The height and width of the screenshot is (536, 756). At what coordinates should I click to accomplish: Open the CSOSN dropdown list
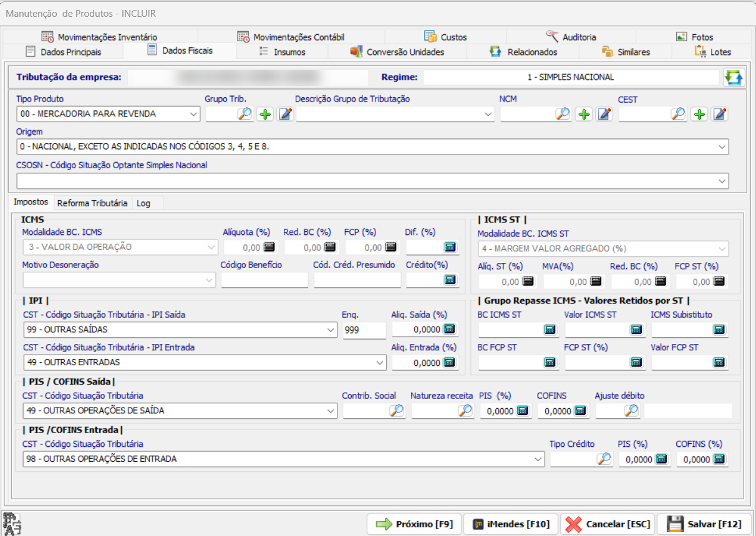click(722, 181)
